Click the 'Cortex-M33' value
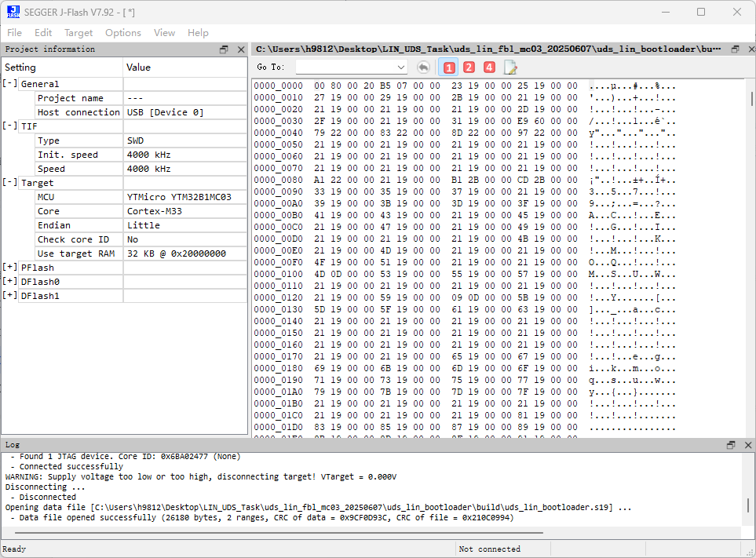This screenshot has height=558, width=756. pyautogui.click(x=155, y=211)
